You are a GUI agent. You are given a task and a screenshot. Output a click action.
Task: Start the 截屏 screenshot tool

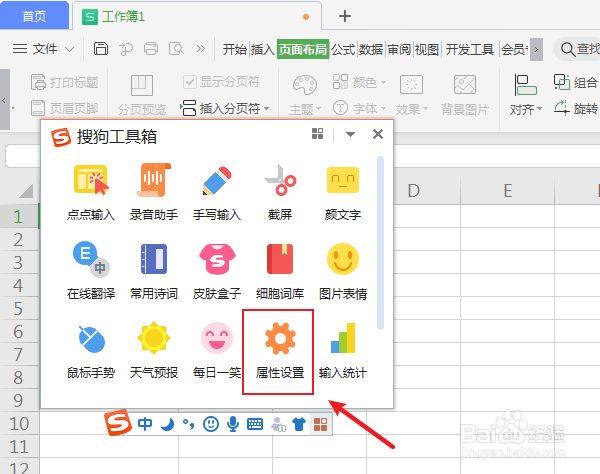pyautogui.click(x=280, y=193)
